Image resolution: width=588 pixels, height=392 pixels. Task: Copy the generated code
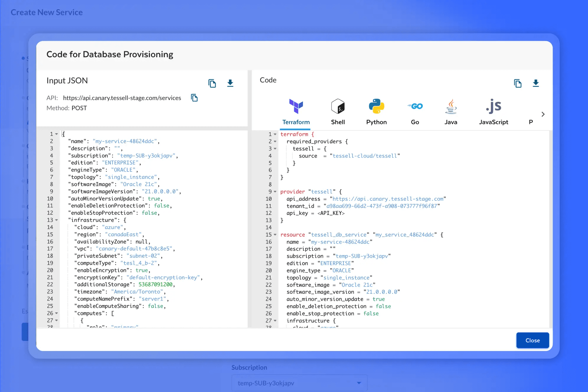[517, 84]
